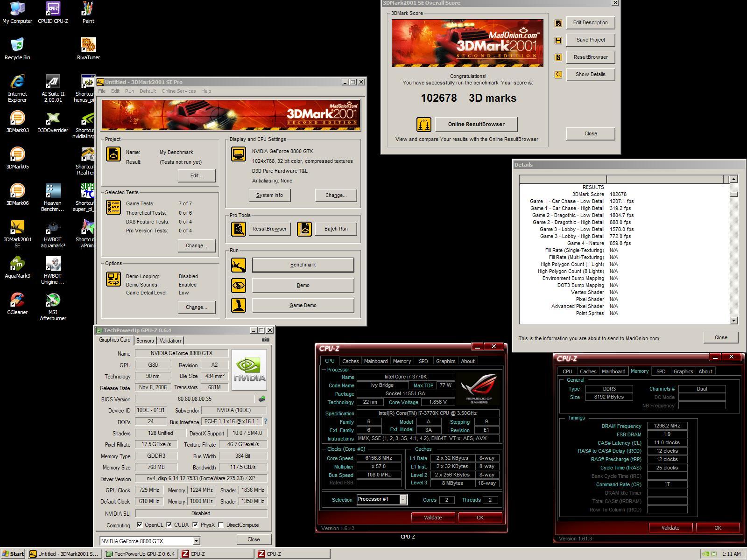Open 3DMark2001 SE desktop icon
The image size is (747, 560).
[x=17, y=234]
